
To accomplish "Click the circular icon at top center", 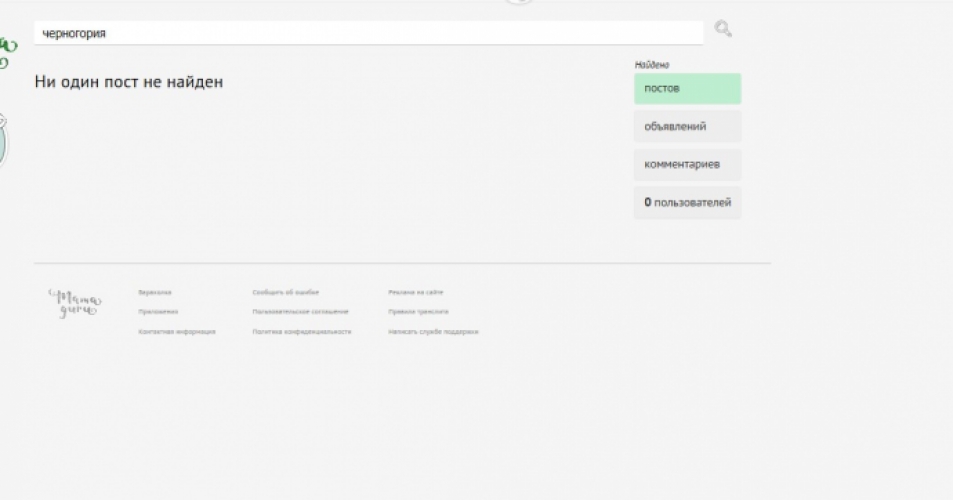I will 519,2.
